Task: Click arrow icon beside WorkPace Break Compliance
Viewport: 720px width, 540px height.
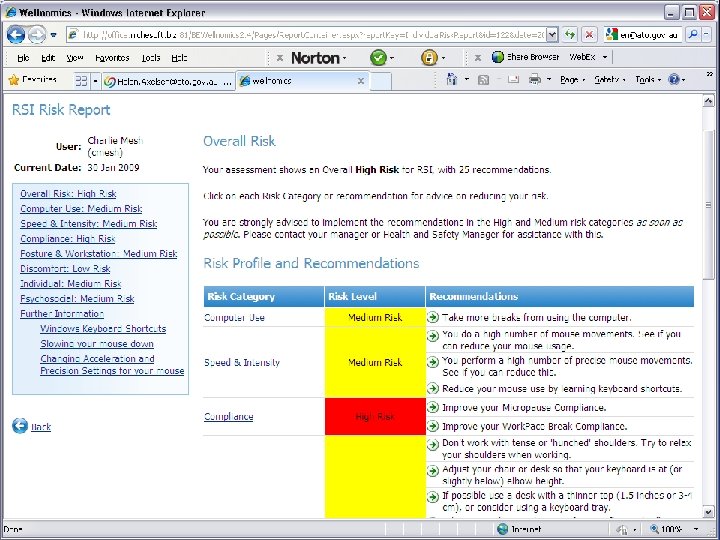Action: tap(433, 426)
